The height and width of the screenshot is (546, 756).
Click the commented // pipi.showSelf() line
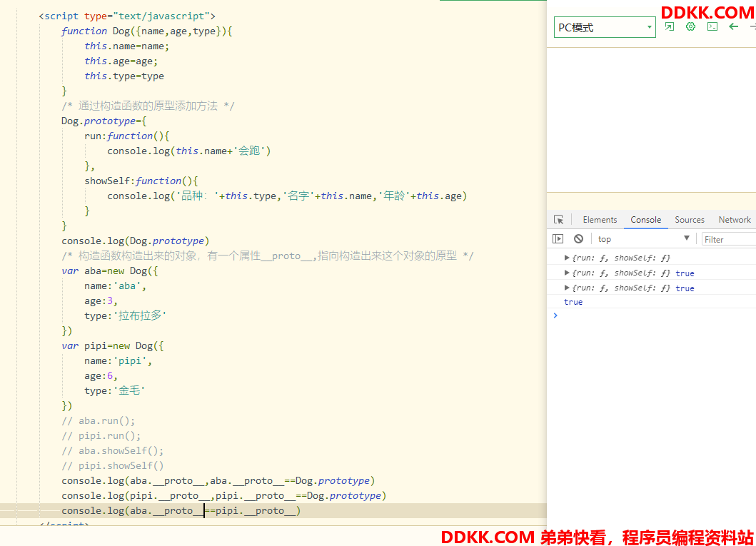tap(112, 465)
